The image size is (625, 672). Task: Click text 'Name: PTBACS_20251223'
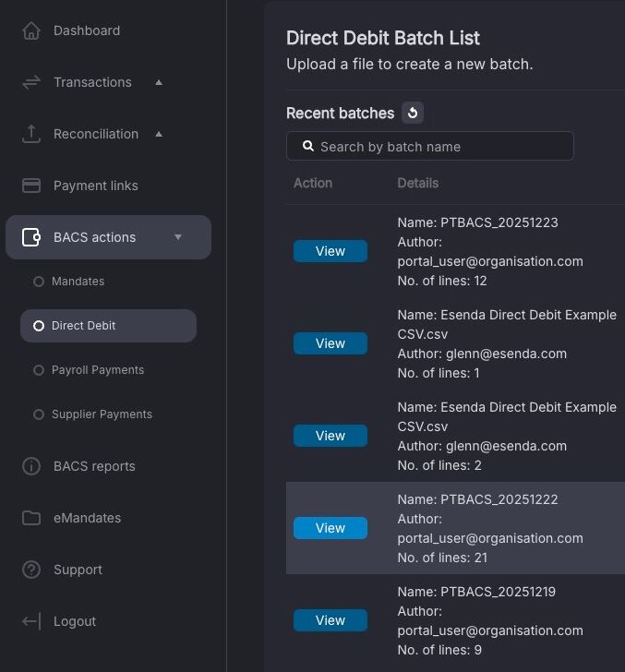[x=477, y=222]
